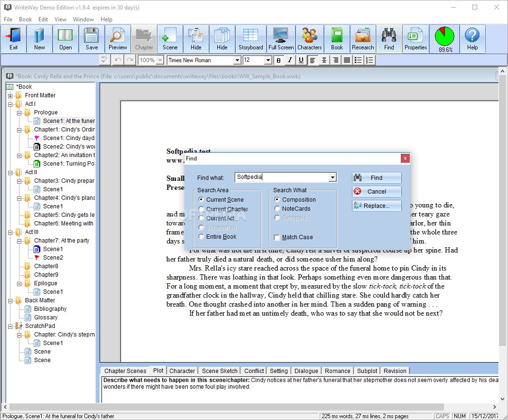The image size is (508, 420).
Task: Add a new Scene from toolbar
Action: 170,39
